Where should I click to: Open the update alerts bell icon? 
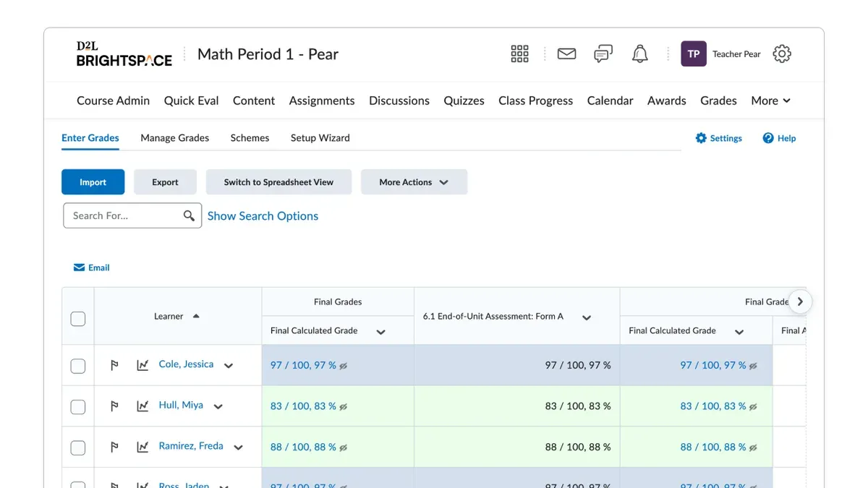(640, 54)
